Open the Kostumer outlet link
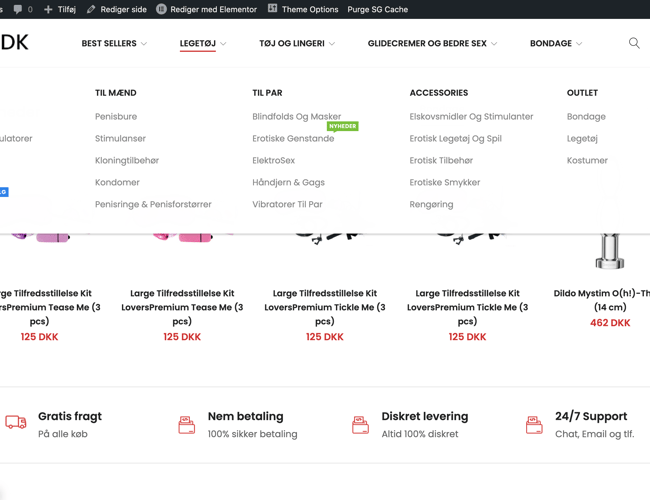Screen dimensions: 650x500 point(587,160)
